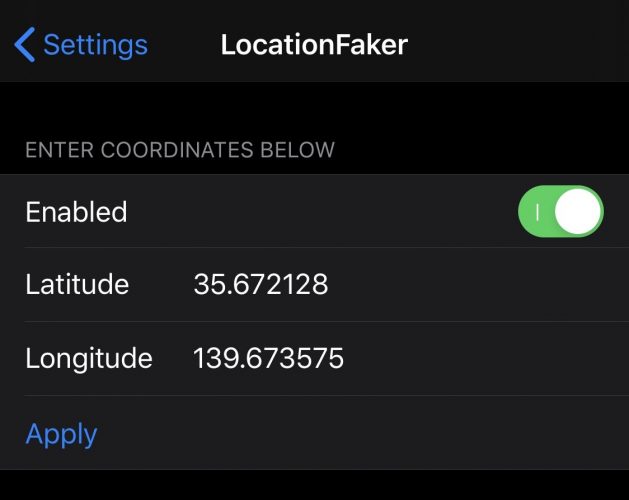Tap the blank middle of the Enabled row
Image resolution: width=629 pixels, height=500 pixels.
pos(320,212)
